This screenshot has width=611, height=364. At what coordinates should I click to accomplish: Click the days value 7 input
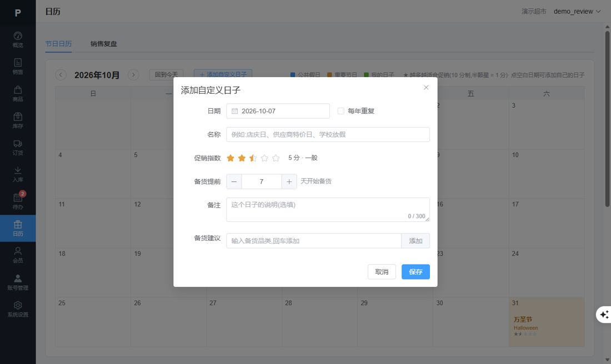(x=262, y=182)
